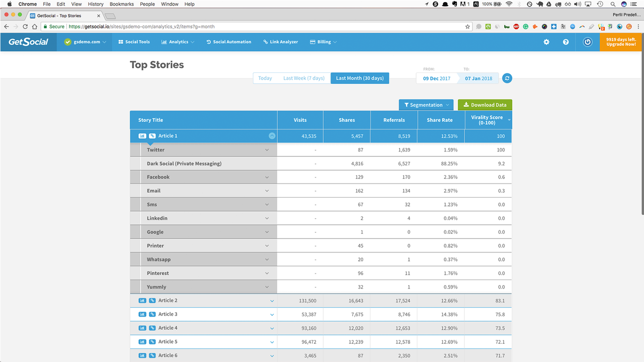Collapse the expanded Article 1 row
644x362 pixels.
[272, 135]
